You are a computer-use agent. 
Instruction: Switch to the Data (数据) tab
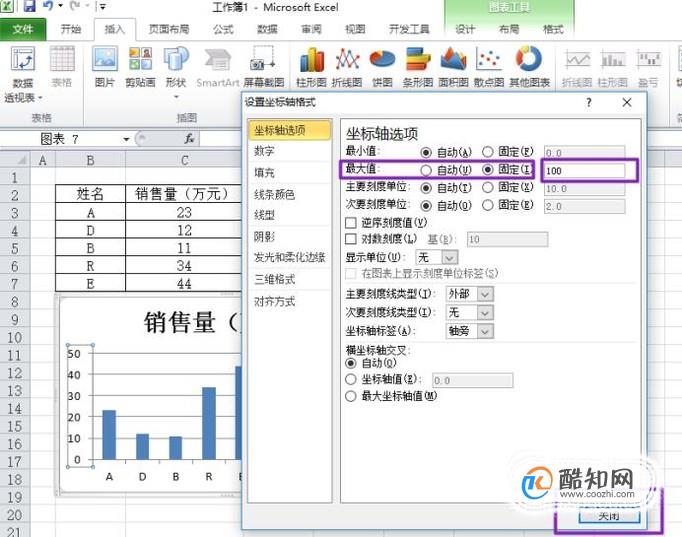pyautogui.click(x=267, y=29)
